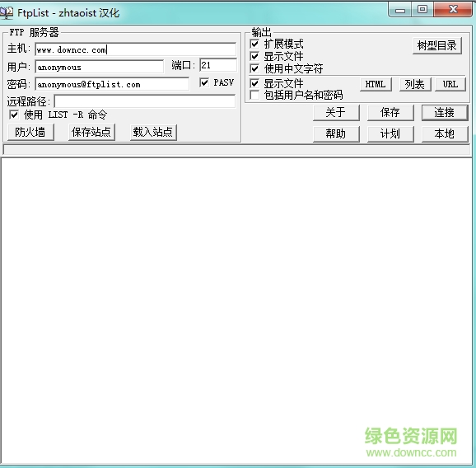Click the 远程路径 remote path field

pos(145,101)
